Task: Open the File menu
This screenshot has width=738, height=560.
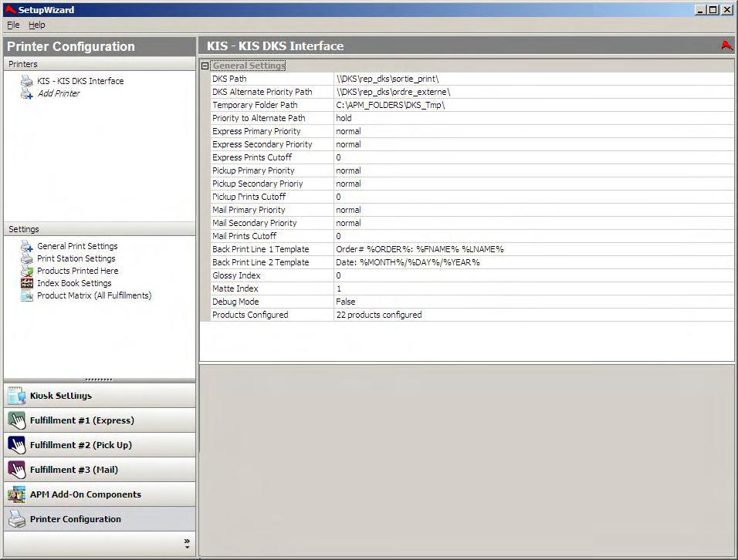Action: click(13, 25)
